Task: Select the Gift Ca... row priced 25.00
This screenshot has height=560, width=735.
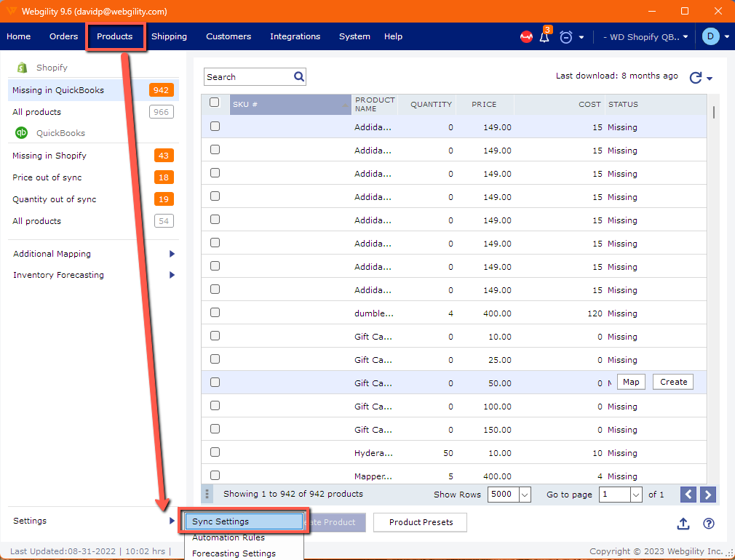Action: tap(215, 359)
